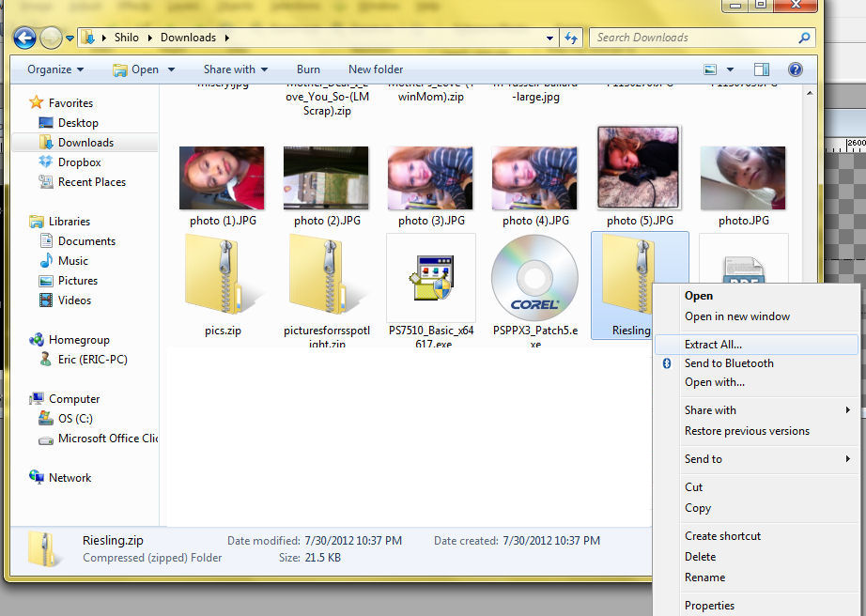Viewport: 866px width, 616px height.
Task: Open the recent pages dropdown arrow
Action: [x=70, y=38]
